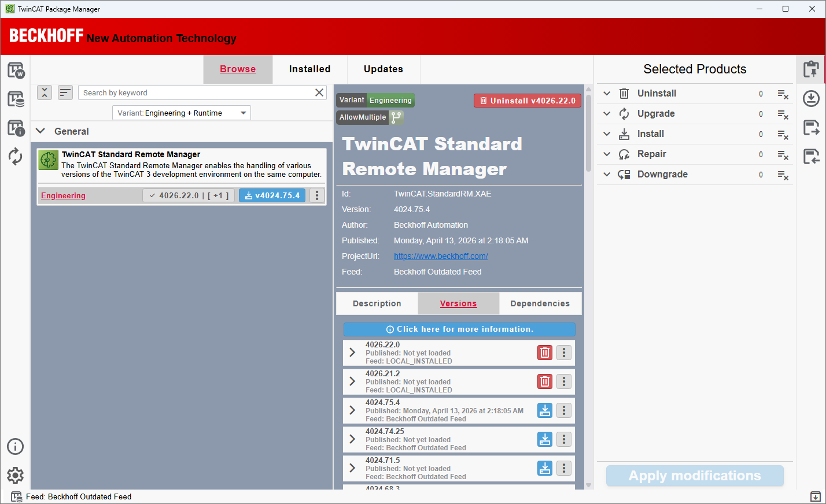Open more options for version 4026.21.2

pos(564,381)
